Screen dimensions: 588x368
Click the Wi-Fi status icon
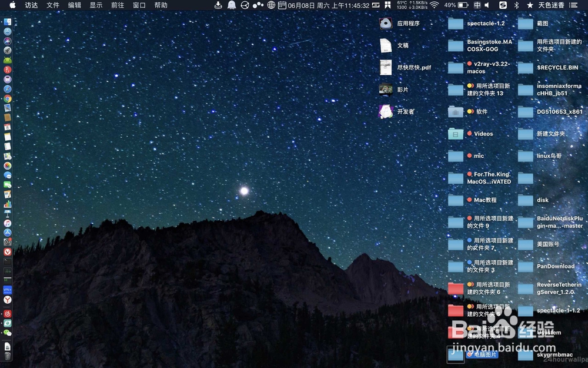(435, 5)
